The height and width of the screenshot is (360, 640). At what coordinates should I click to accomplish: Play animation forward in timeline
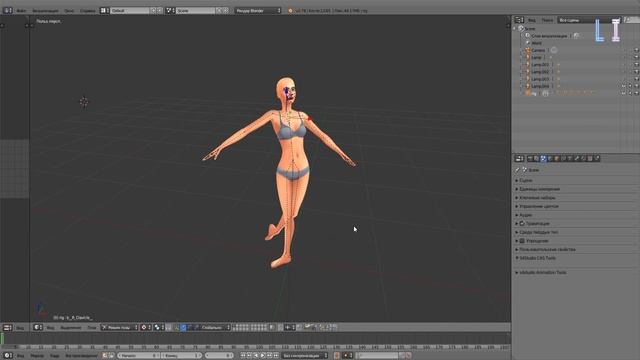click(x=262, y=356)
